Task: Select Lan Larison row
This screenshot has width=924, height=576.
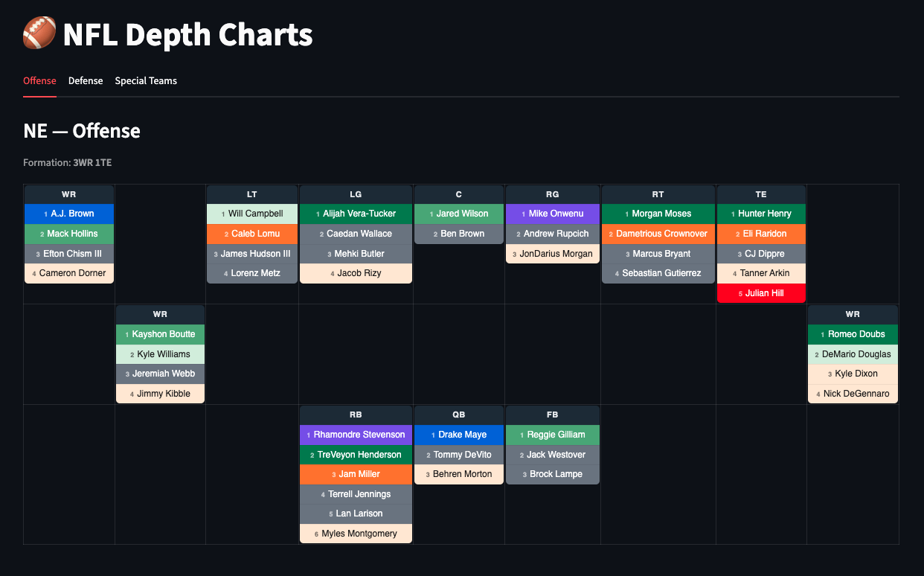Action: (356, 513)
